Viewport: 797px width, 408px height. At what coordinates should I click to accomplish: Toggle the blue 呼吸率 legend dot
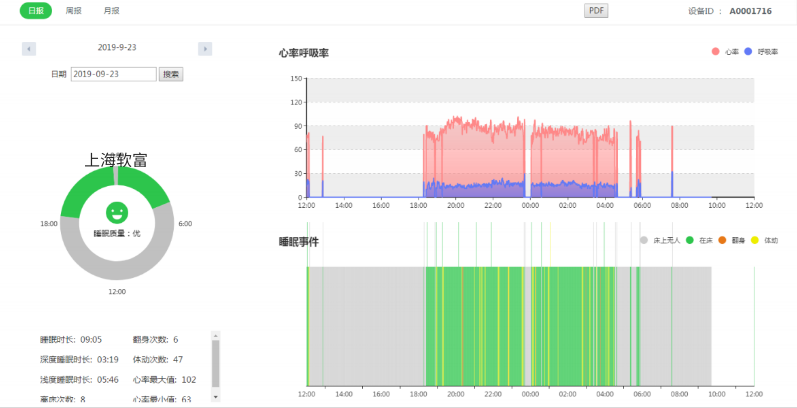(748, 52)
